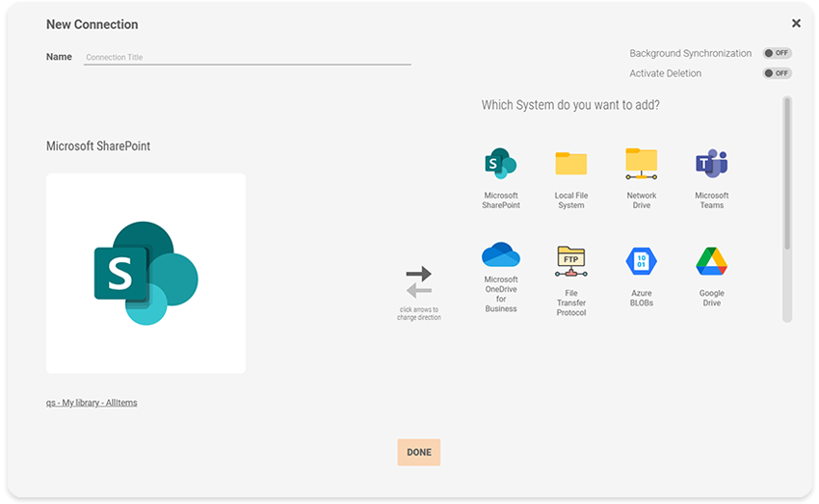Choose Microsoft OneDrive for Business icon

(x=500, y=256)
